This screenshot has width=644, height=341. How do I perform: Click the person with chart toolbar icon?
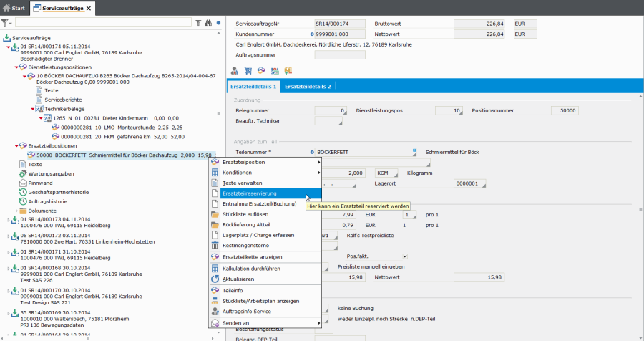(x=235, y=71)
